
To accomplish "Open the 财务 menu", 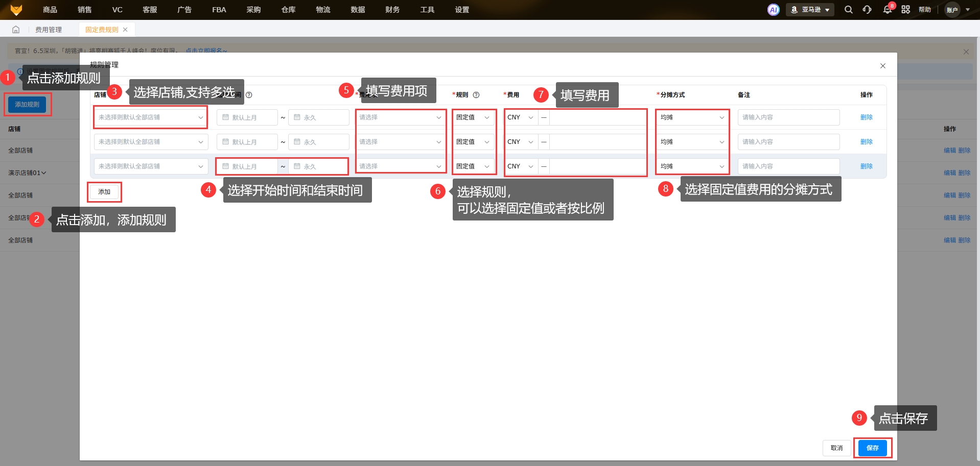I will [392, 10].
